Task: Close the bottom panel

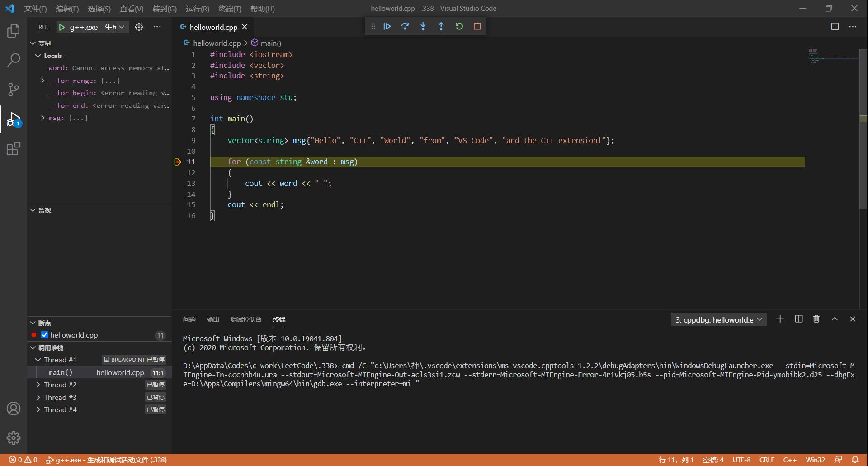Action: click(853, 319)
